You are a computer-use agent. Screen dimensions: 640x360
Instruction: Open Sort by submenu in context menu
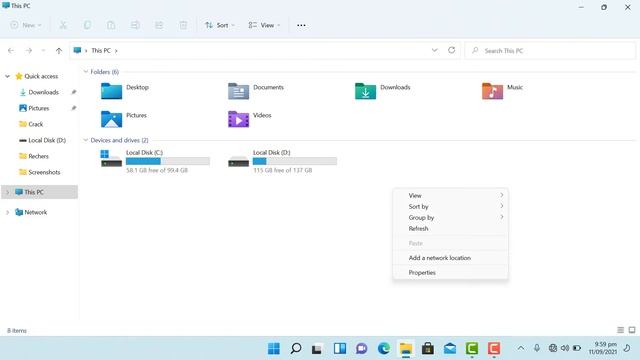[451, 207]
